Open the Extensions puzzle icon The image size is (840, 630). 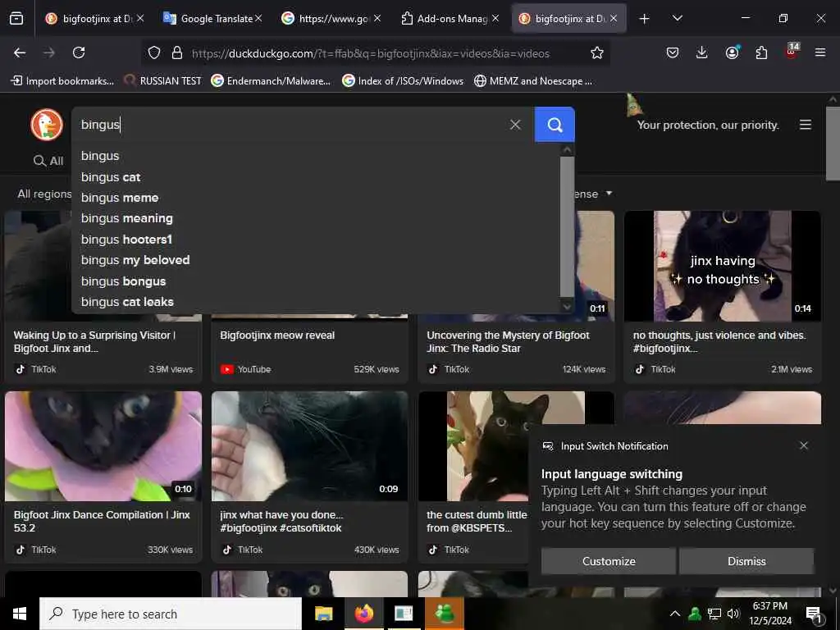(x=761, y=52)
